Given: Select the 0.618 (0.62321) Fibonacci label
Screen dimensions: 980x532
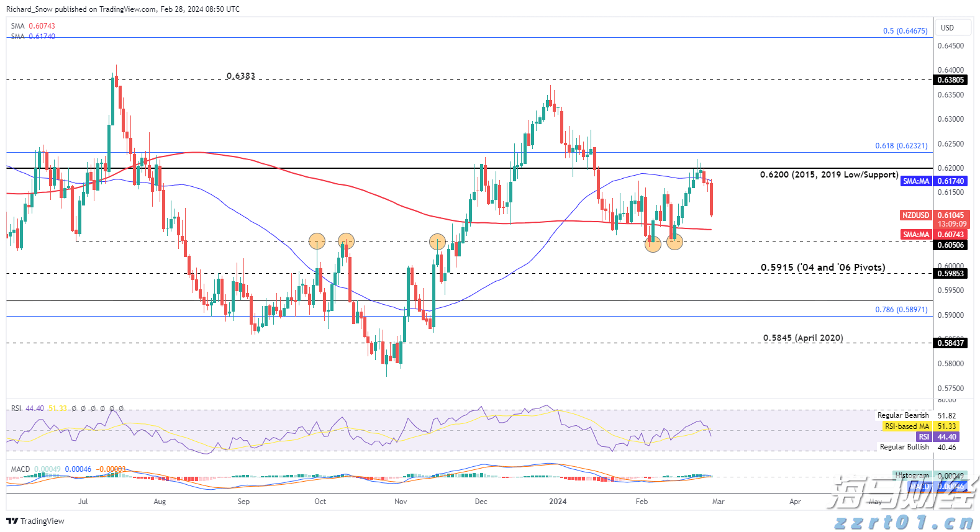Looking at the screenshot, I should (901, 146).
